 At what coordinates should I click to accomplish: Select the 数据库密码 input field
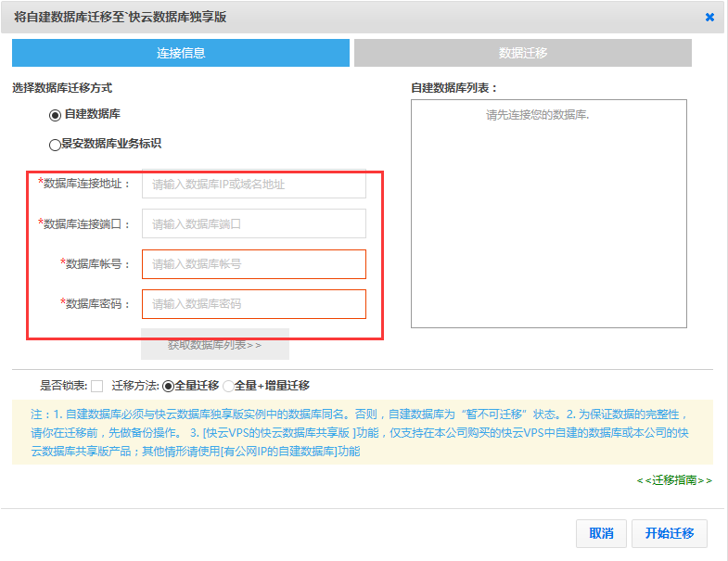point(253,304)
